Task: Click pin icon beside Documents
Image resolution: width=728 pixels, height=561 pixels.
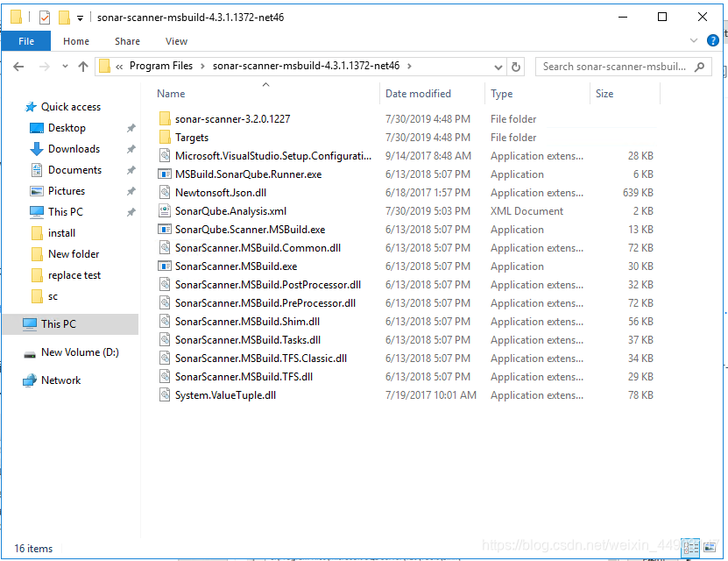Action: coord(131,170)
